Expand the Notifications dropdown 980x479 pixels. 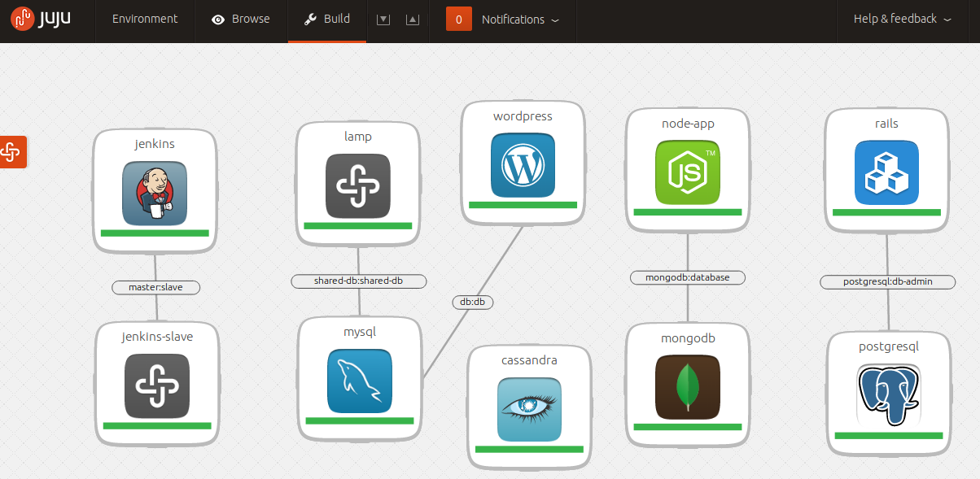pyautogui.click(x=521, y=19)
